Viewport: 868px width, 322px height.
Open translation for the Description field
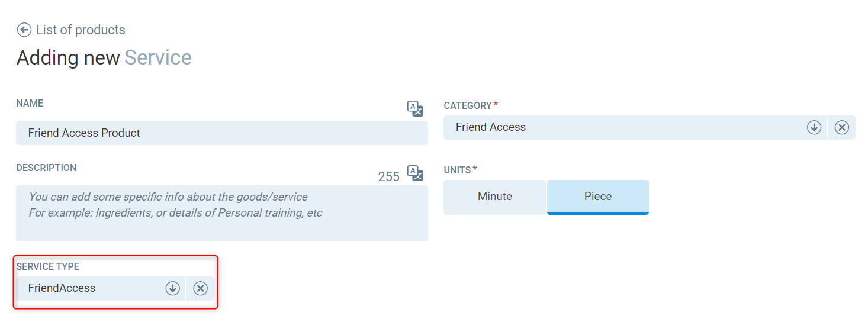[x=415, y=173]
